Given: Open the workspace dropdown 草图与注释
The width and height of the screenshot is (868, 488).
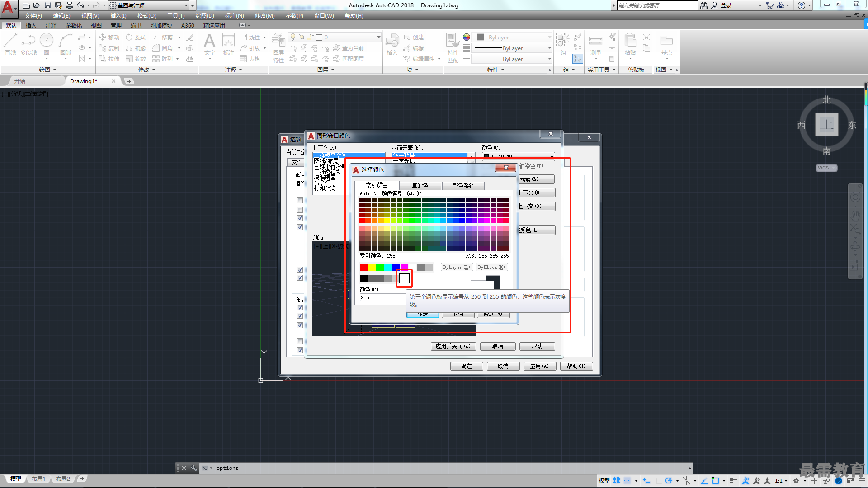Looking at the screenshot, I should click(149, 5).
